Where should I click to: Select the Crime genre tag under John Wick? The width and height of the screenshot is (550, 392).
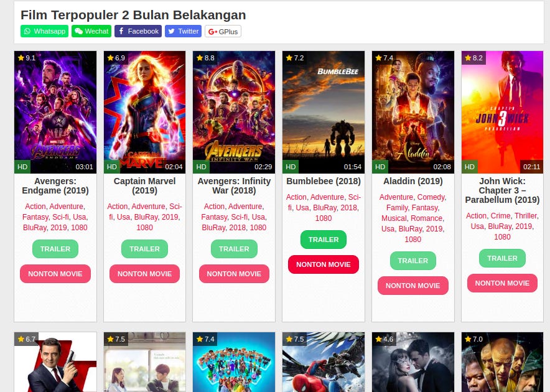point(501,216)
